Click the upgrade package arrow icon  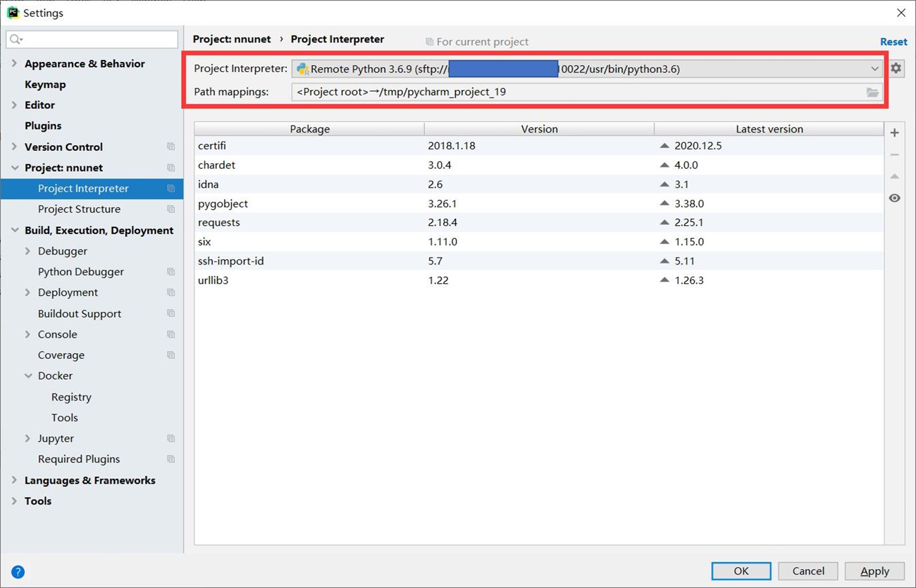[894, 176]
